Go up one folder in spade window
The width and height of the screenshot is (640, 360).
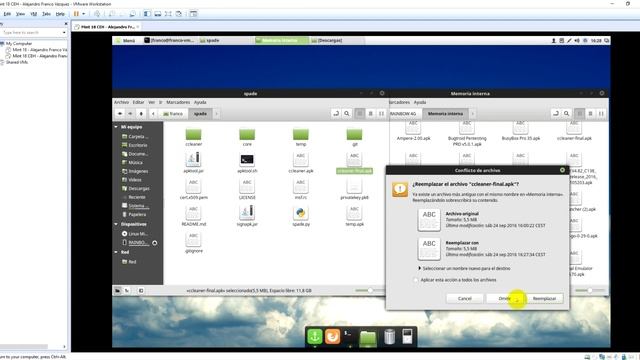[x=141, y=113]
